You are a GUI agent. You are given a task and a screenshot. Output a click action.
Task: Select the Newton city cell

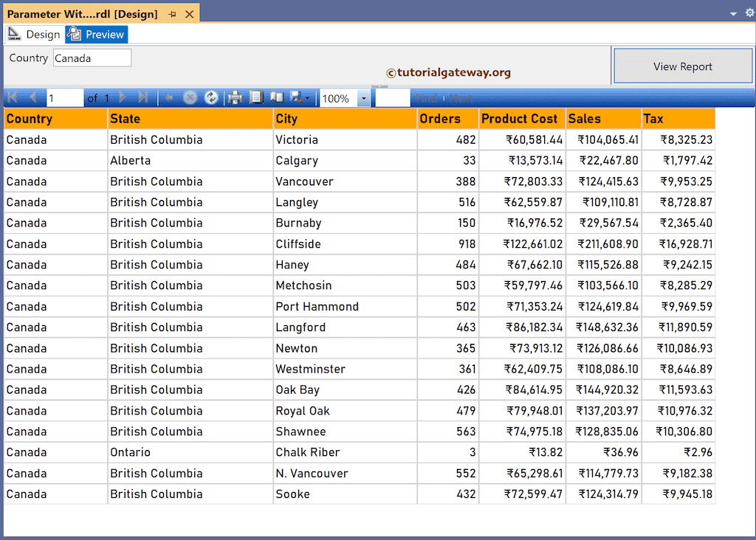[x=346, y=348]
